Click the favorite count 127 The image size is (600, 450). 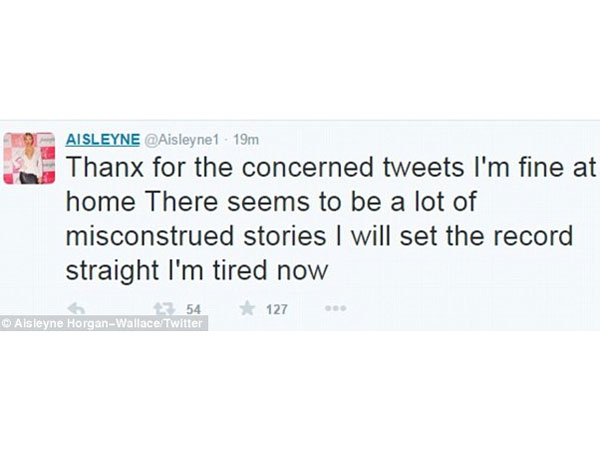(276, 309)
